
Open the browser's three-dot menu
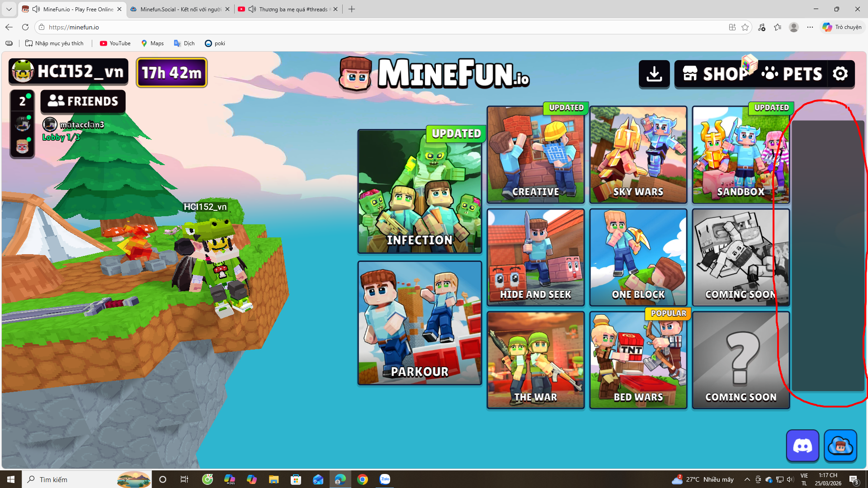(810, 27)
